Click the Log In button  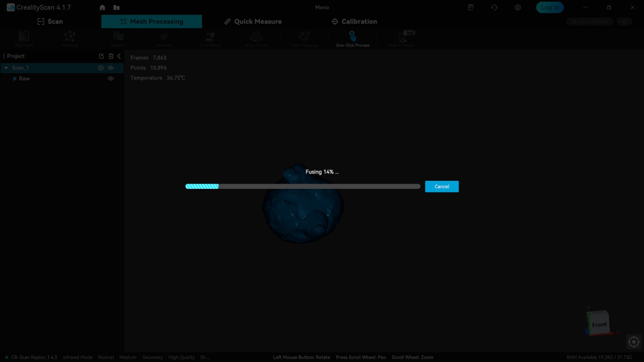pos(550,7)
